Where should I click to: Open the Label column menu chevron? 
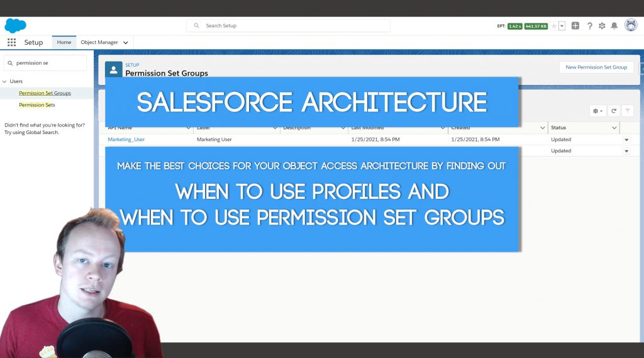tap(275, 128)
